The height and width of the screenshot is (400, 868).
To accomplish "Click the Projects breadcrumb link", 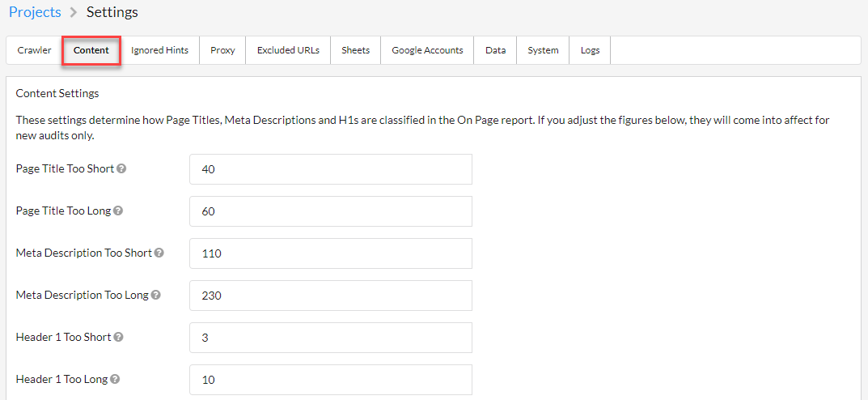I will [x=35, y=11].
